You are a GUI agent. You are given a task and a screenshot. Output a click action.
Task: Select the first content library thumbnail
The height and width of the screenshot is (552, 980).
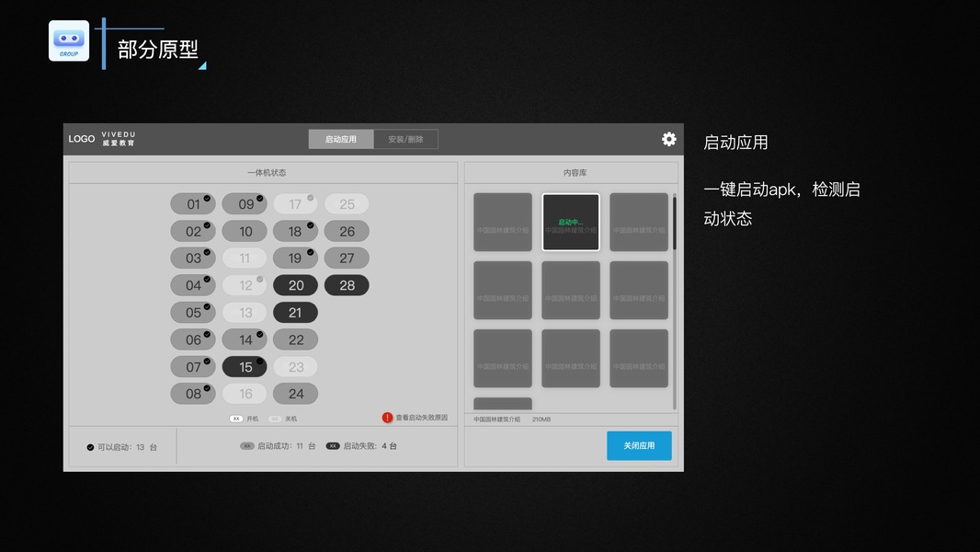[x=503, y=222]
